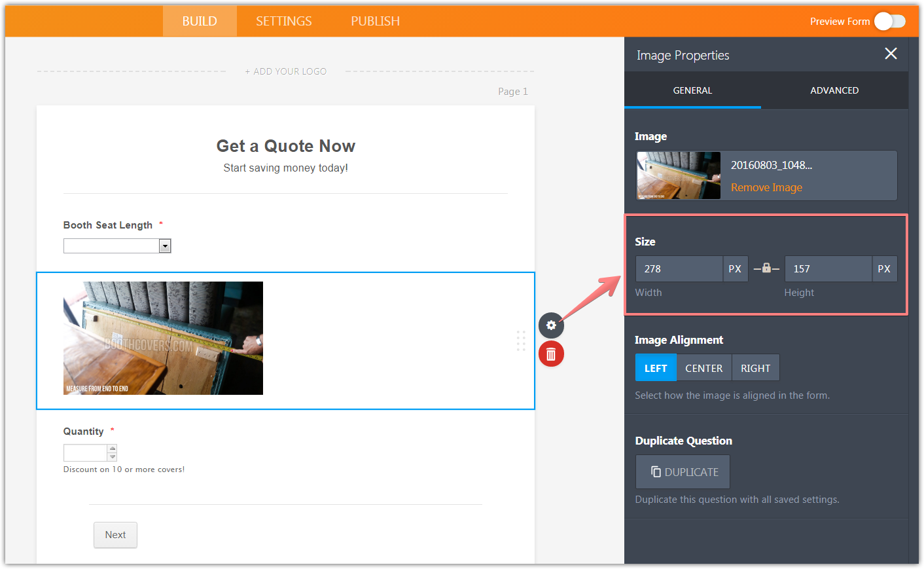
Task: Click the Next button on the form
Action: click(x=115, y=535)
